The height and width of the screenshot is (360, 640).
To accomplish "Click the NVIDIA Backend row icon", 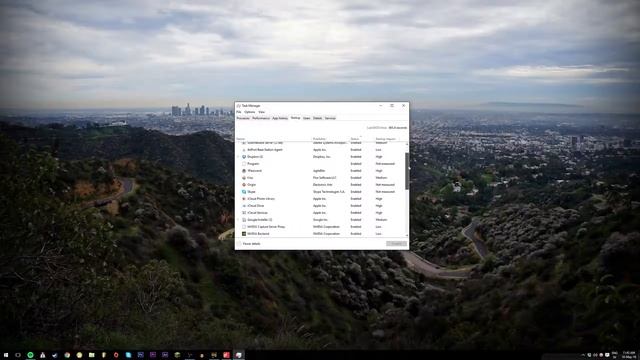I will 244,234.
